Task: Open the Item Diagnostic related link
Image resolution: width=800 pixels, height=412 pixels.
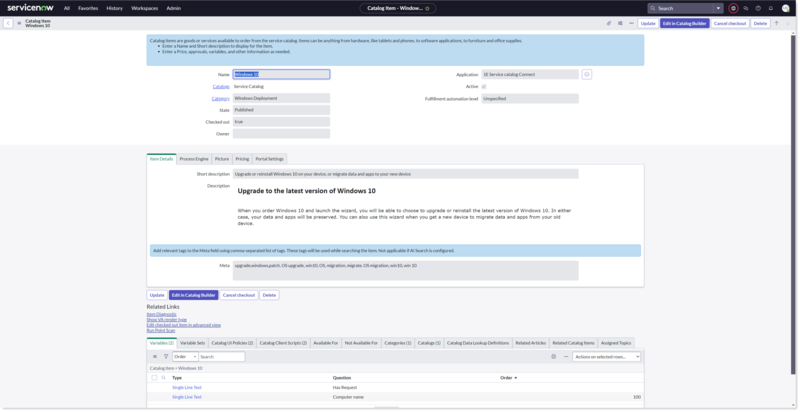Action: [x=162, y=314]
